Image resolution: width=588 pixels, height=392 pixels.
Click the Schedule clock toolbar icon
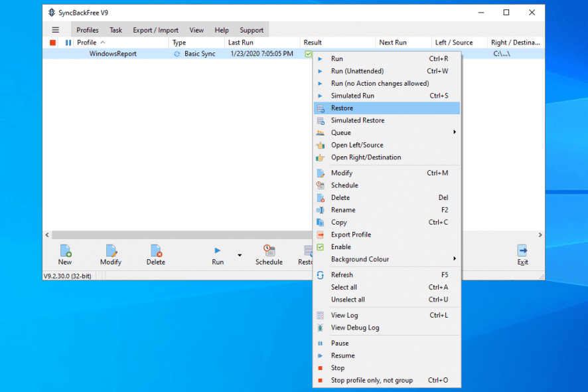point(269,250)
